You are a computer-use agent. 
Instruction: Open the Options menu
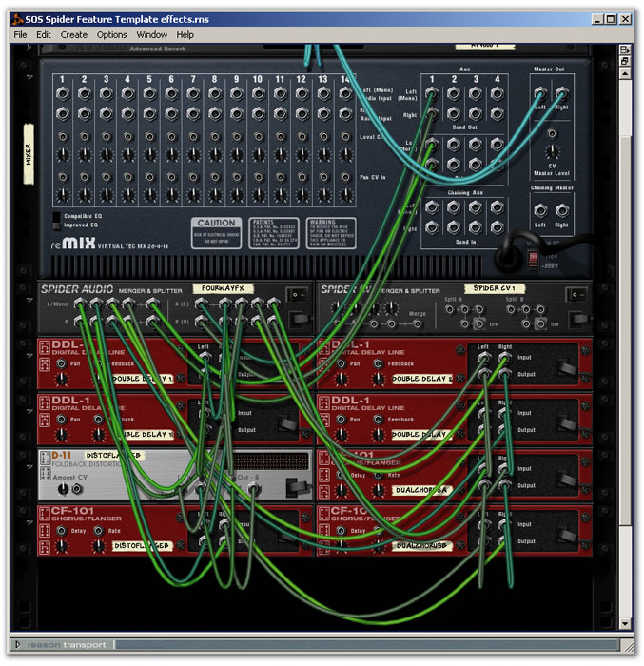point(111,35)
